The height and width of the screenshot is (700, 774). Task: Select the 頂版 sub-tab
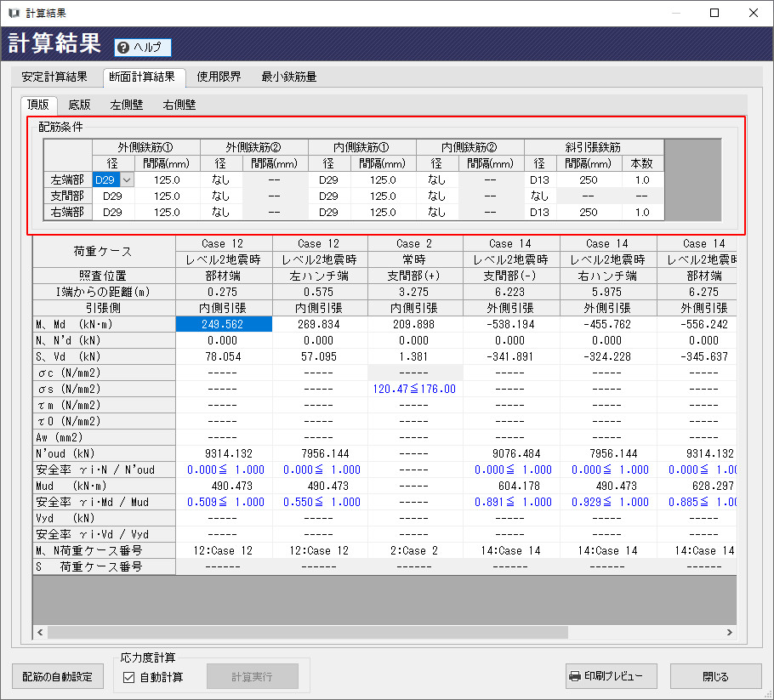pyautogui.click(x=38, y=105)
